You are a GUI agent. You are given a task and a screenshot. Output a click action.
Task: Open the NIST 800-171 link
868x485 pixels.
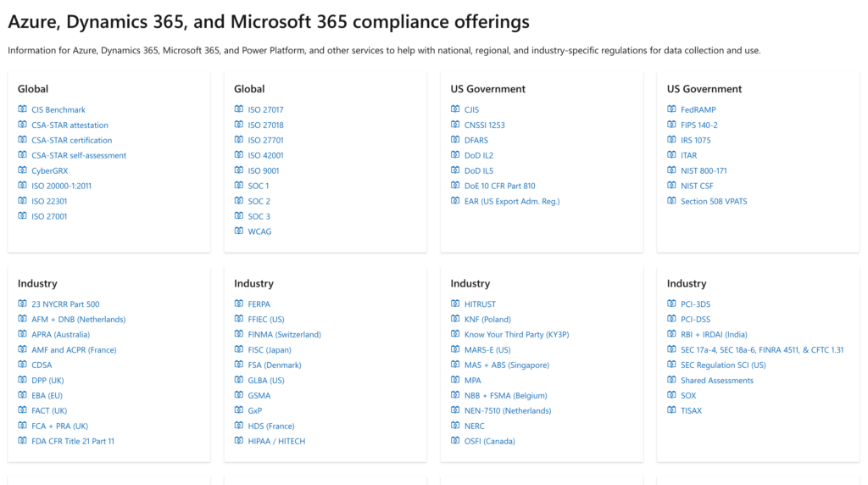[704, 170]
